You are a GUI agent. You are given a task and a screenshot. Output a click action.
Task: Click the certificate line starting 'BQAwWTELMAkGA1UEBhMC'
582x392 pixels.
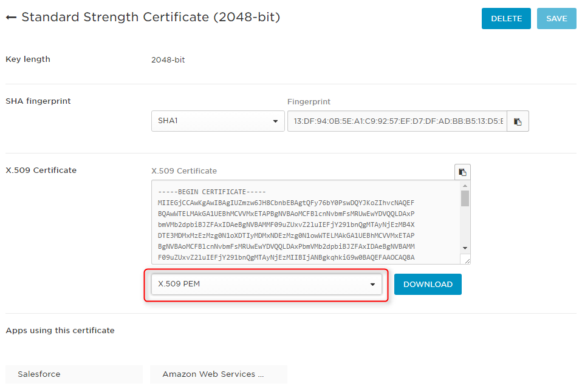[x=286, y=214]
